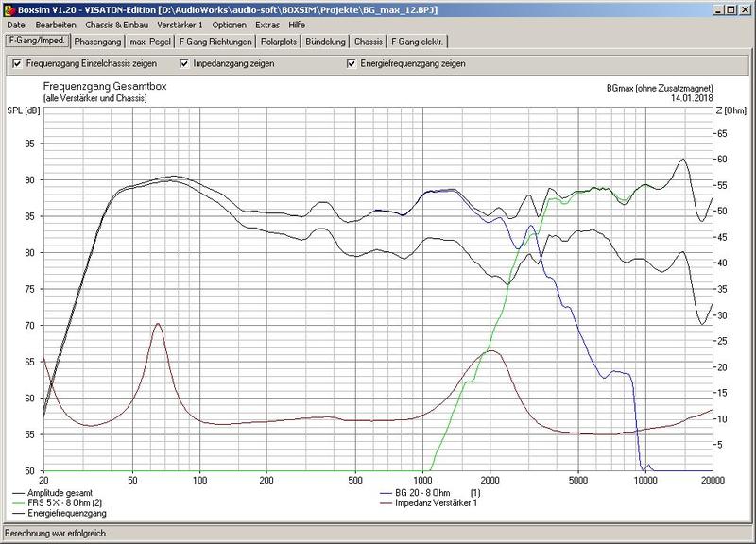Viewport: 756px width, 544px height.
Task: Click the 1000 Hz frequency axis label
Action: pyautogui.click(x=422, y=481)
